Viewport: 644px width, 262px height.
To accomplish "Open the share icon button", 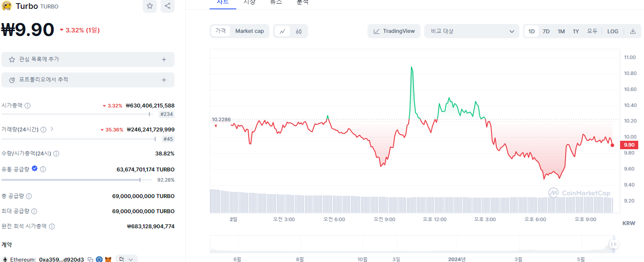I will pos(168,6).
